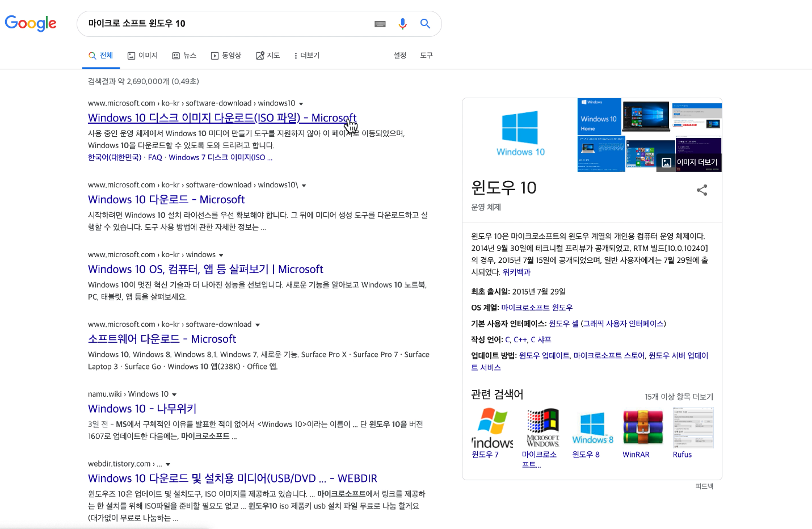Click the 윈도우 셸 link
Viewport: 812px width, 529px height.
click(x=563, y=324)
